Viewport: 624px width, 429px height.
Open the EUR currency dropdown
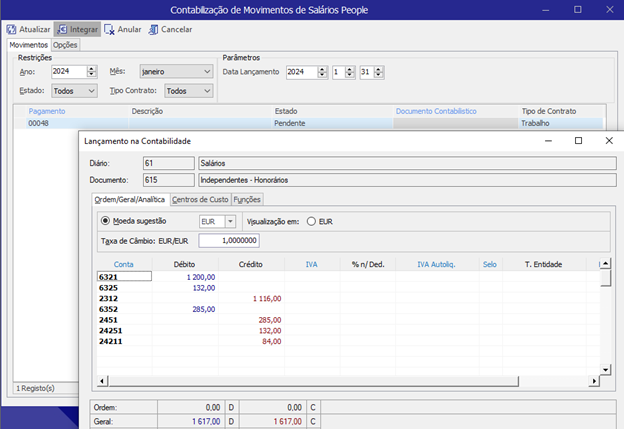pyautogui.click(x=230, y=221)
